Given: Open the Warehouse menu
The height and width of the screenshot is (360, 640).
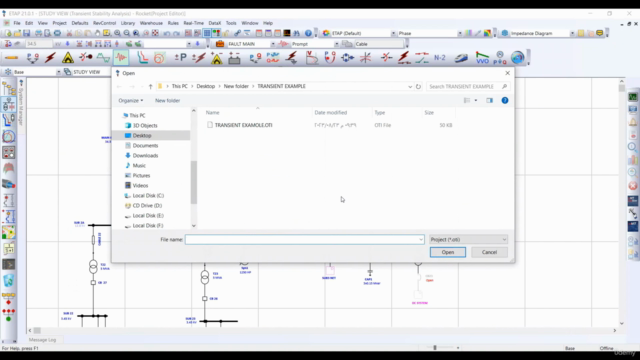Looking at the screenshot, I should [x=151, y=23].
